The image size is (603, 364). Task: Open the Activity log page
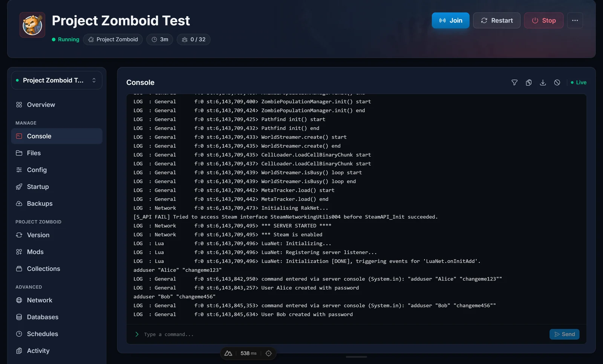(x=57, y=351)
